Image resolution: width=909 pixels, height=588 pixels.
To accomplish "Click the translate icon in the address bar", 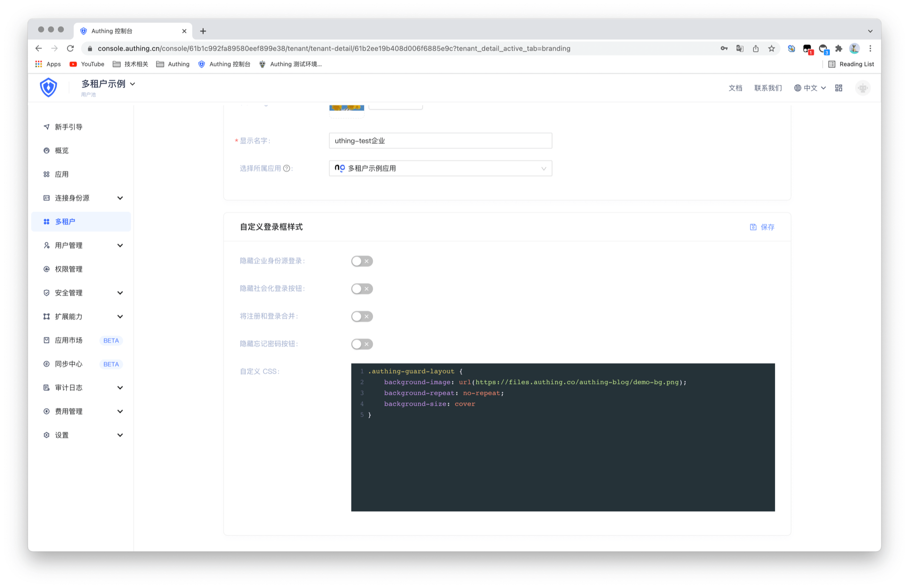I will pos(740,48).
